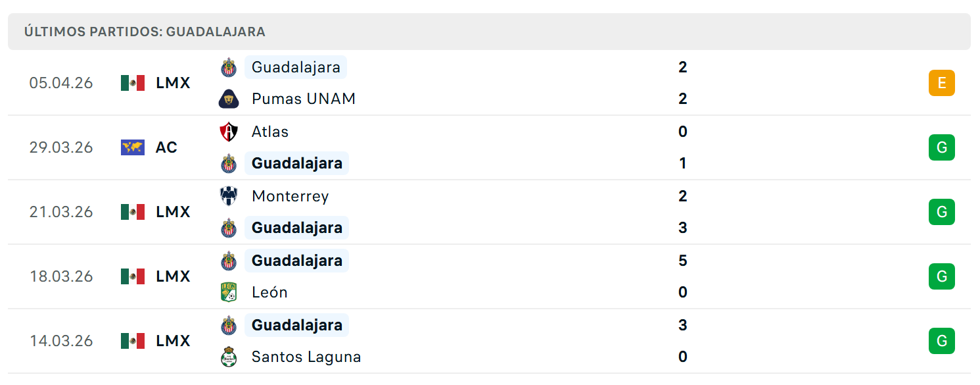The height and width of the screenshot is (385, 980).
Task: Click the León team crest icon
Action: [228, 292]
